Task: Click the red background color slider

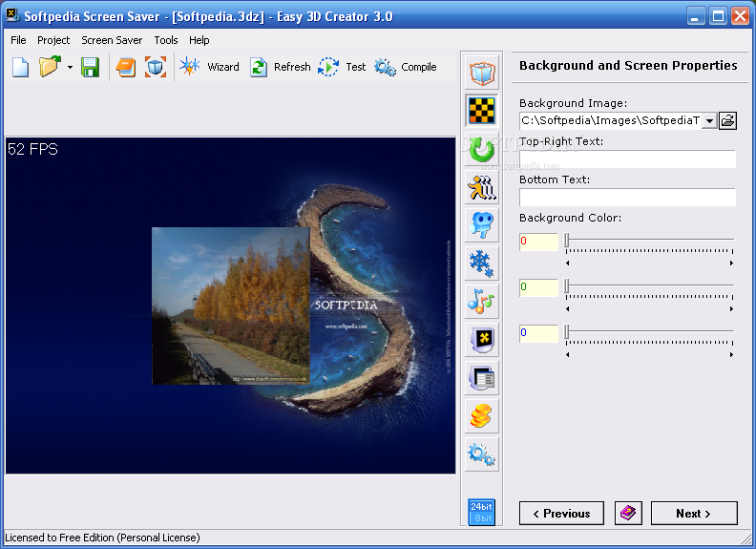Action: [649, 243]
